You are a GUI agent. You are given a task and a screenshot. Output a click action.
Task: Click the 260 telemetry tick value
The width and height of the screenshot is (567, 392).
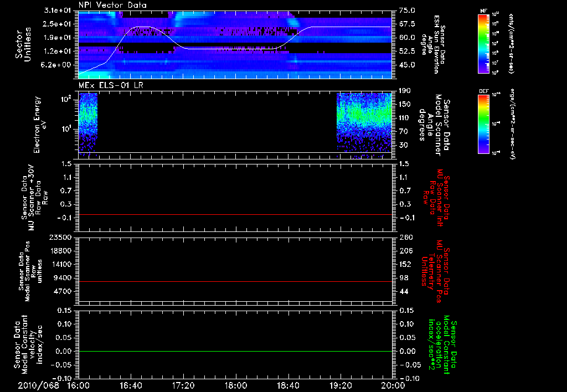coord(405,237)
